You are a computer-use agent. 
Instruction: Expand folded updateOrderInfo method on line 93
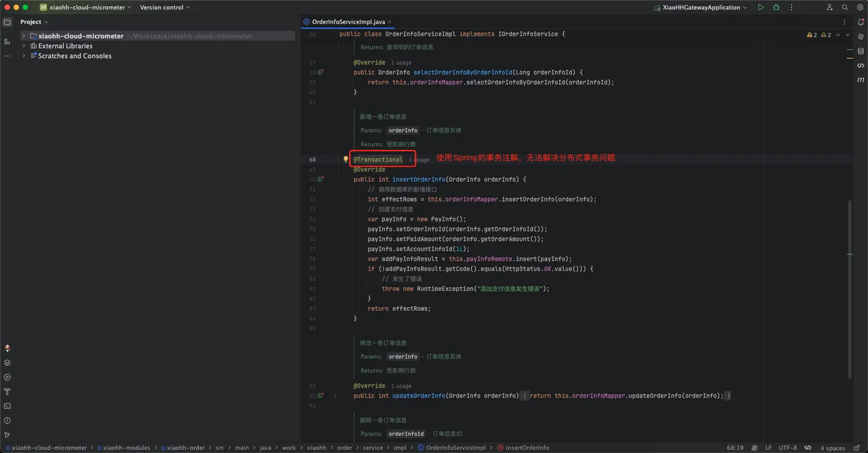click(335, 395)
